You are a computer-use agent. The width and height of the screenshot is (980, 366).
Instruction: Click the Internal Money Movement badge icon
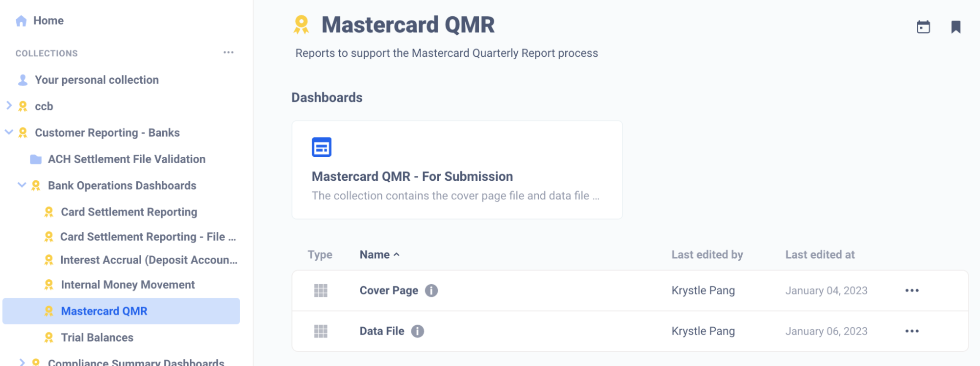click(49, 285)
